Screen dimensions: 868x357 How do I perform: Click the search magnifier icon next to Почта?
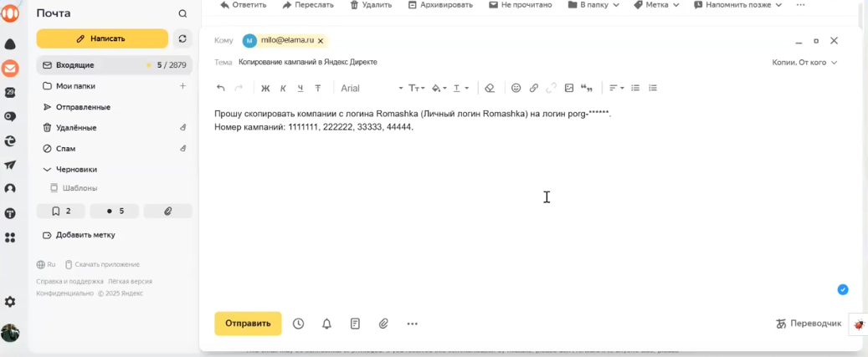(182, 14)
